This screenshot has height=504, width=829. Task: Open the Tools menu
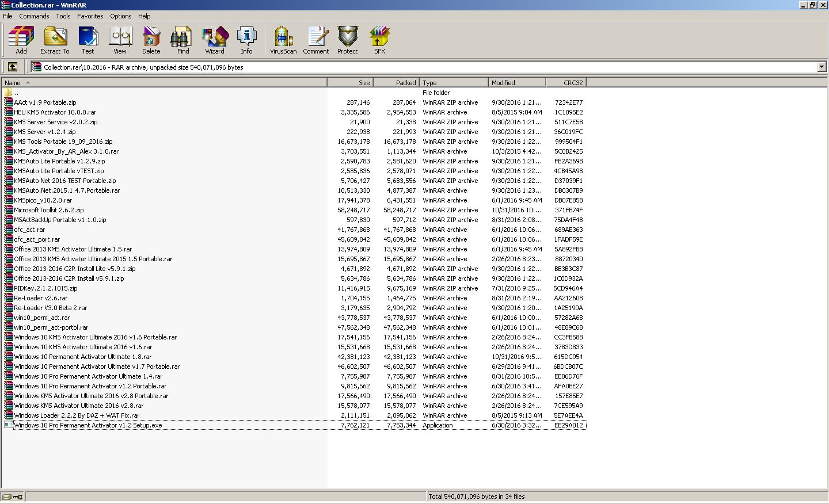(63, 16)
